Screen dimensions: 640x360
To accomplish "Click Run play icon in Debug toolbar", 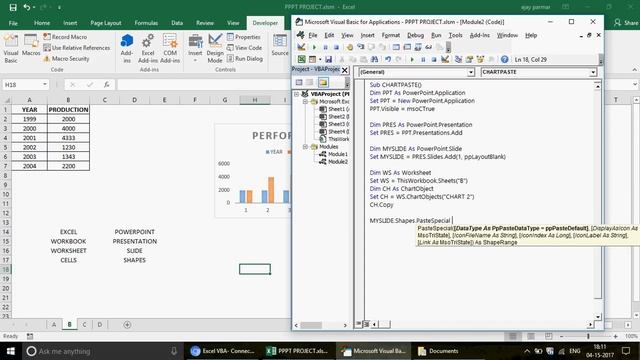I will (x=314, y=47).
